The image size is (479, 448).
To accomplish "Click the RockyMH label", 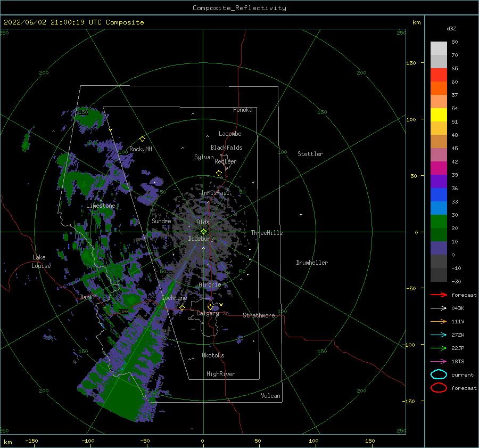I will (141, 149).
